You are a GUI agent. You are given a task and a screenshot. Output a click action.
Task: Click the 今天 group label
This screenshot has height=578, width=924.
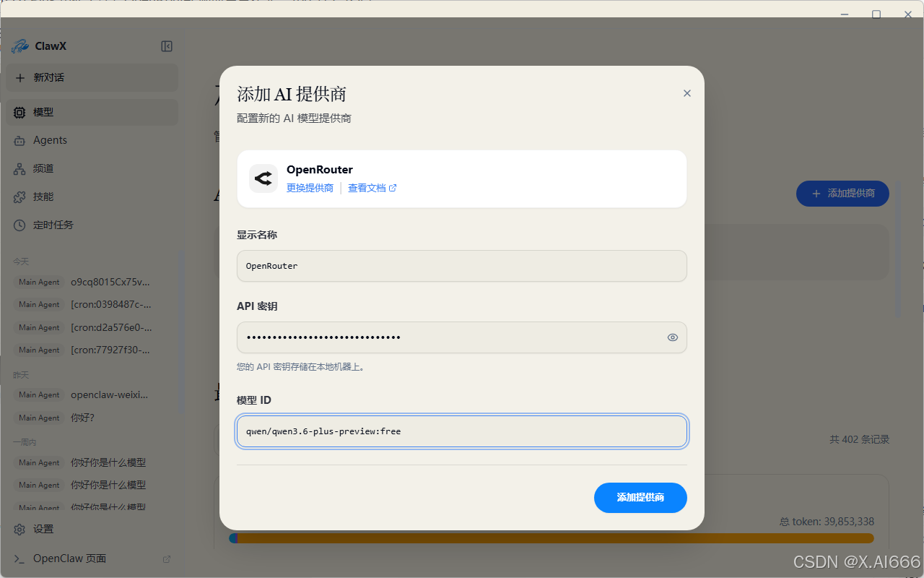pos(21,262)
